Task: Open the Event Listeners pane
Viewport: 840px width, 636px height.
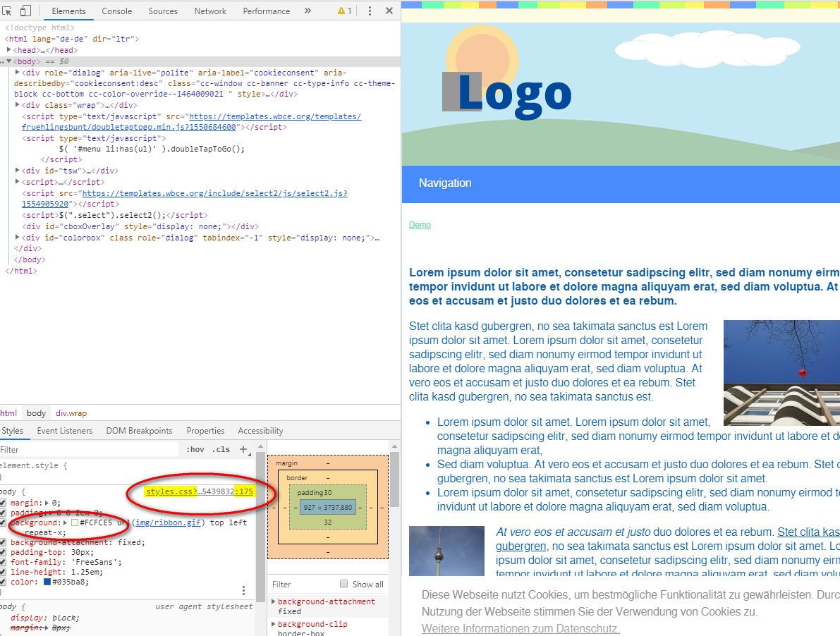Action: click(65, 430)
